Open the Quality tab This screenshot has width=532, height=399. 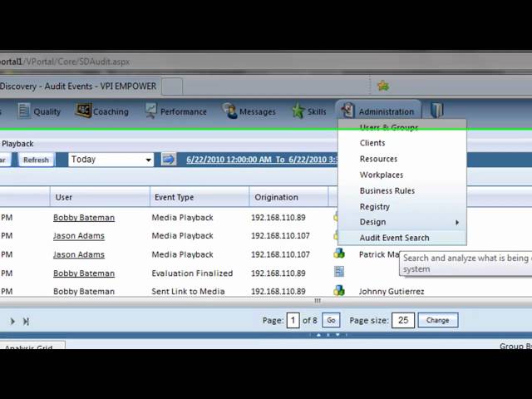[39, 111]
